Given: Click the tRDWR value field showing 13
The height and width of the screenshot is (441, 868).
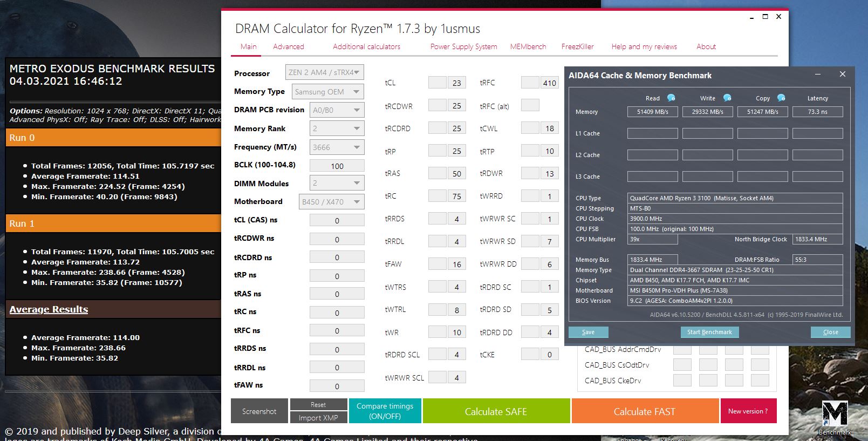Looking at the screenshot, I should point(550,173).
